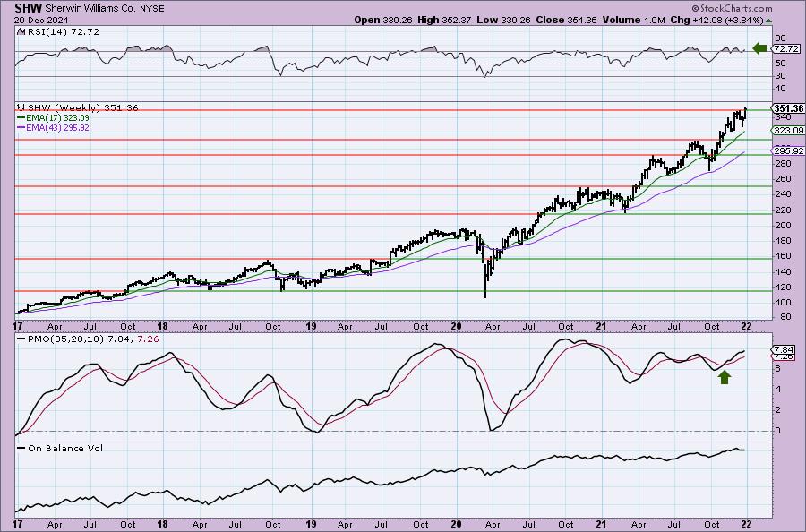
Task: Click the Low 339.26 value
Action: tap(502, 20)
